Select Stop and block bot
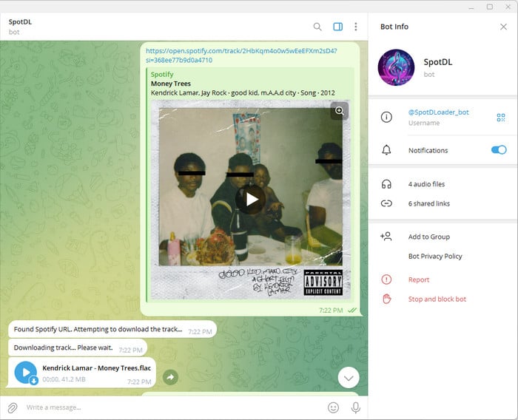 437,299
